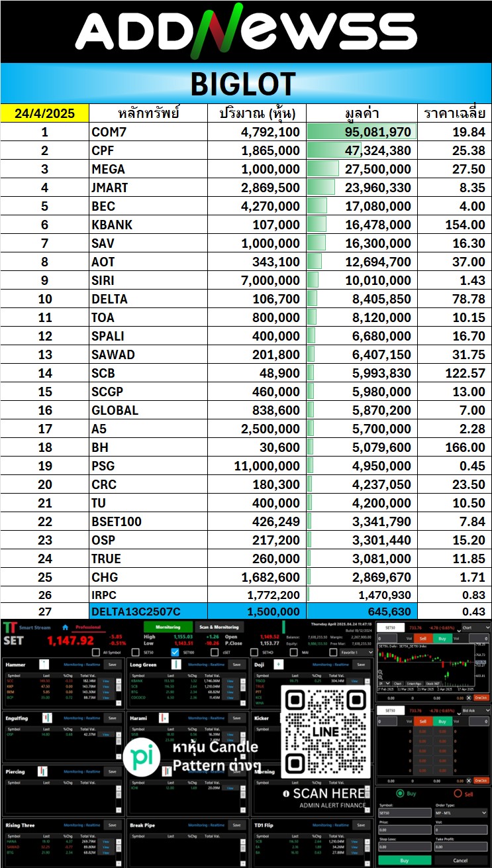Click View for HANA in Rising Three panel
Image resolution: width=492 pixels, height=868 pixels.
(x=105, y=841)
